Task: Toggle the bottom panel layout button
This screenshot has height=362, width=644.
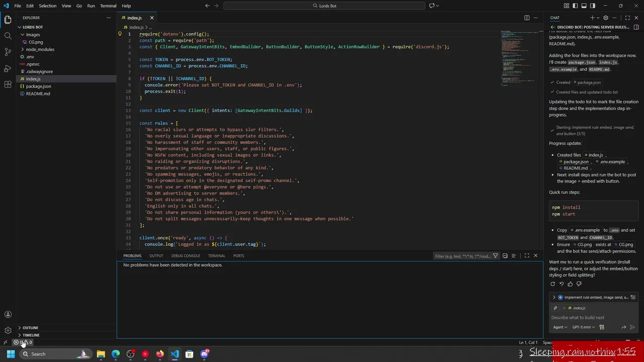Action: [584, 6]
